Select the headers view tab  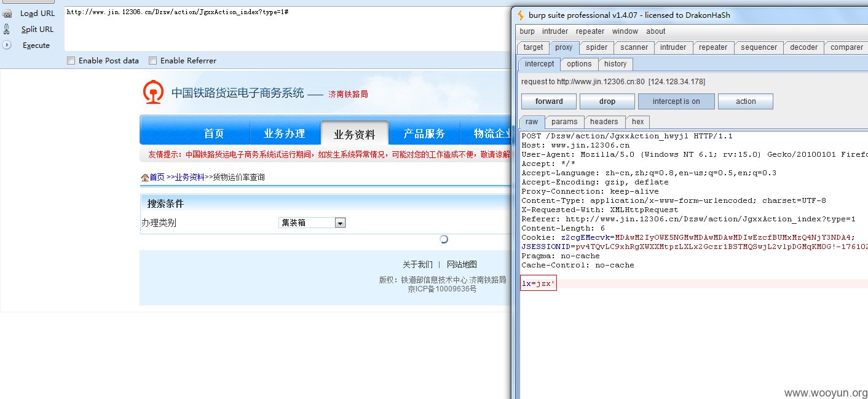604,122
